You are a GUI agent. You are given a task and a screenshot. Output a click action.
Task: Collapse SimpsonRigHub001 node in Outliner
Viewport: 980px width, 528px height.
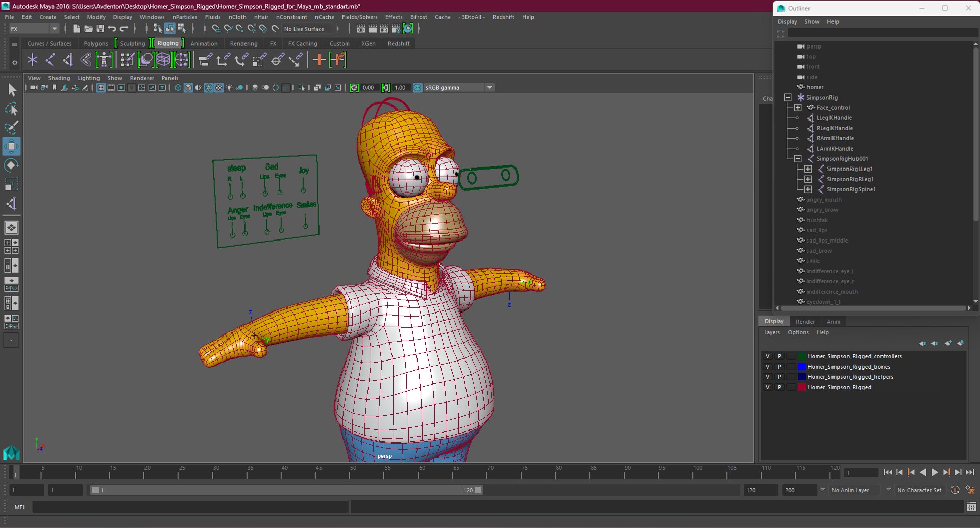[798, 158]
